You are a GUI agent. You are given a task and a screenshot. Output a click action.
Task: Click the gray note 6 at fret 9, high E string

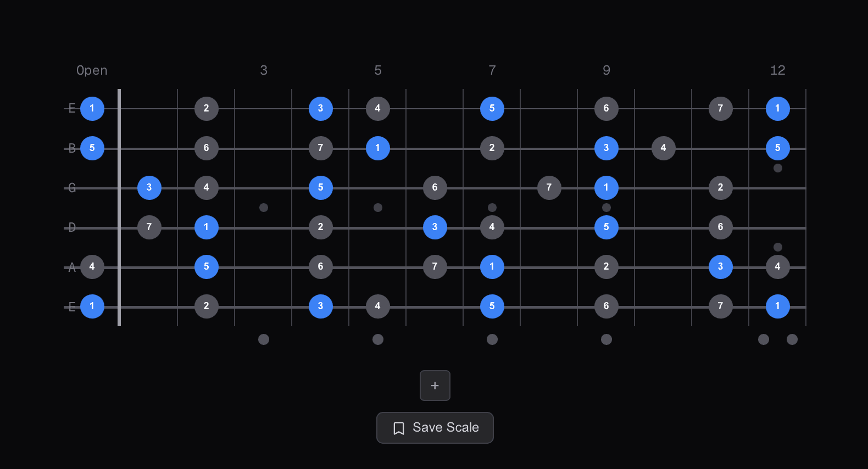607,108
